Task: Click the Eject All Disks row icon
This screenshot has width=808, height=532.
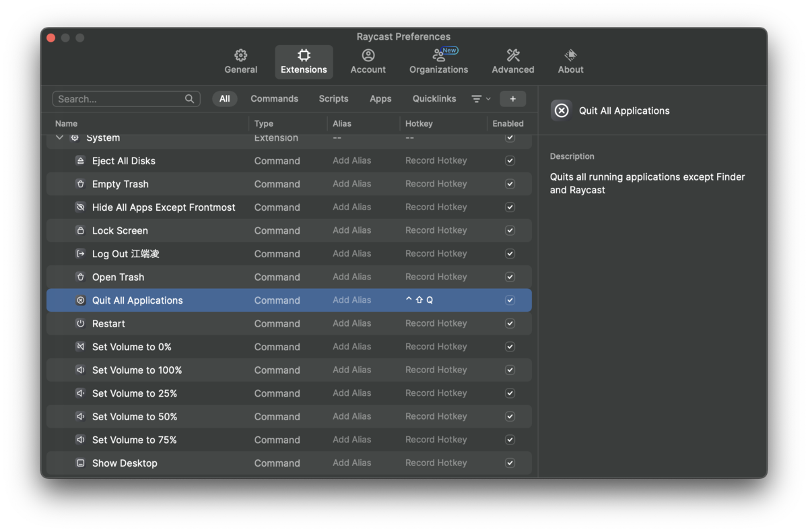Action: (80, 161)
